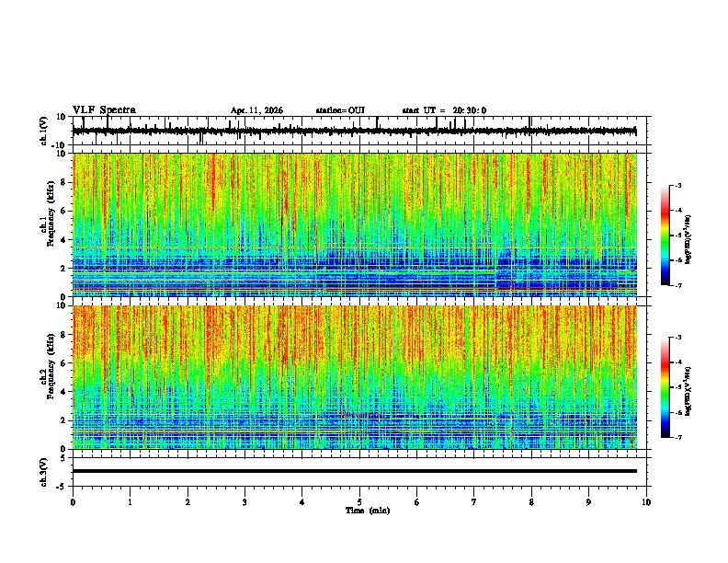
Task: Click inside the ch.1 frequency spectrogram
Action: tap(355, 224)
